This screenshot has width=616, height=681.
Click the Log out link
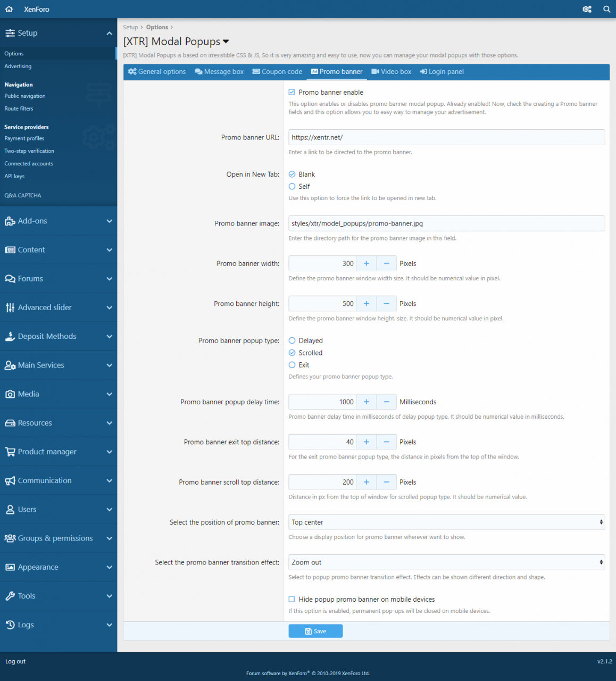coord(15,661)
